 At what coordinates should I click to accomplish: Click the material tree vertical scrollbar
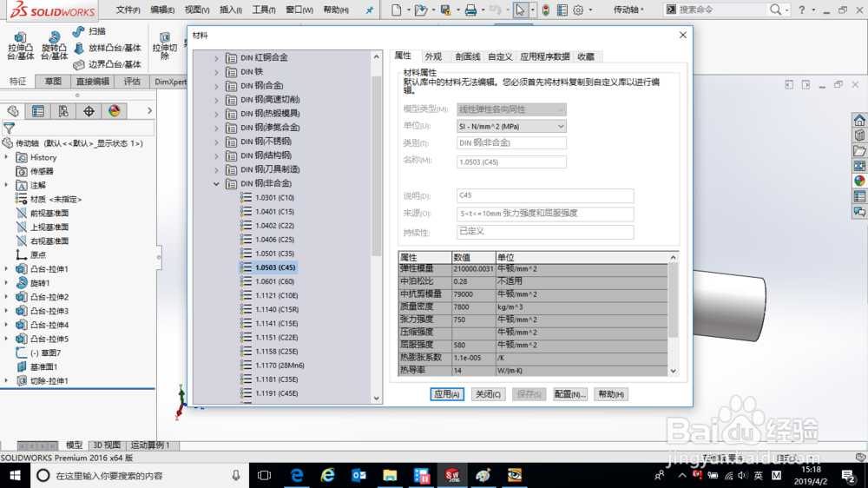[x=377, y=166]
